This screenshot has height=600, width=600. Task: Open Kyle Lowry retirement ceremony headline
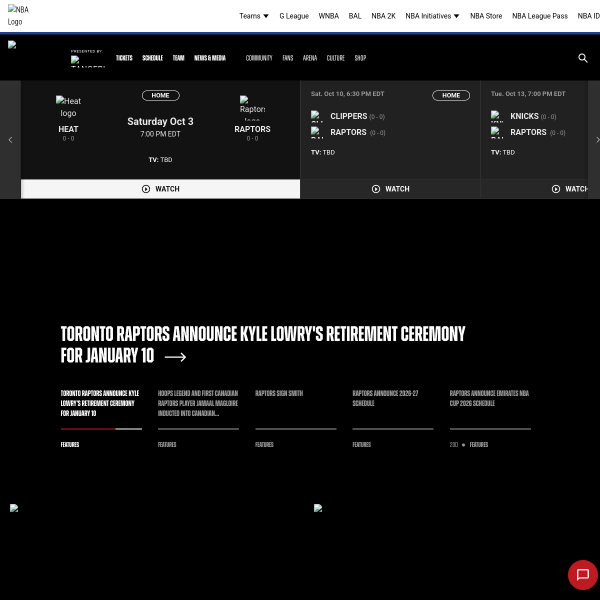pyautogui.click(x=263, y=344)
